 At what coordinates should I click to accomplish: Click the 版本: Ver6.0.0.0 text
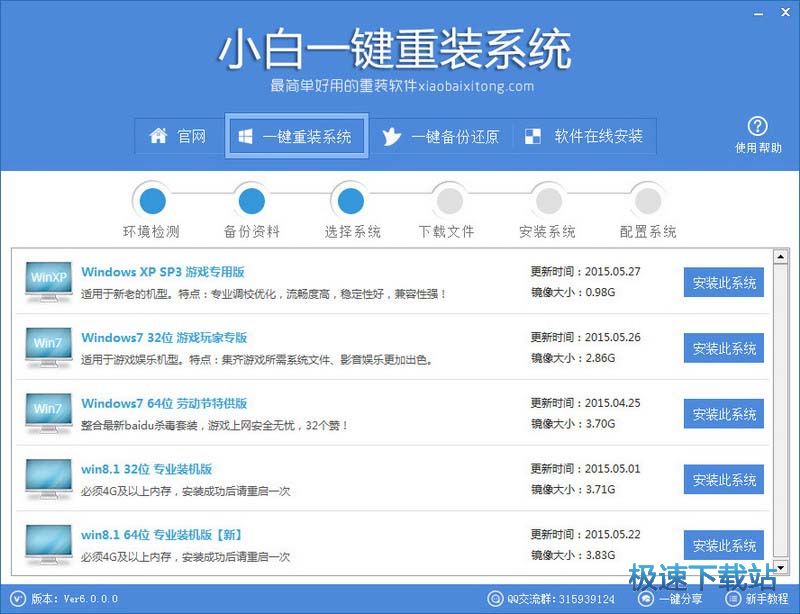pos(74,599)
